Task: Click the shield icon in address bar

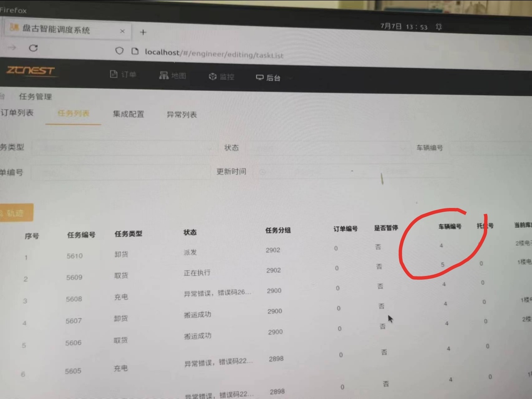Action: coord(119,51)
